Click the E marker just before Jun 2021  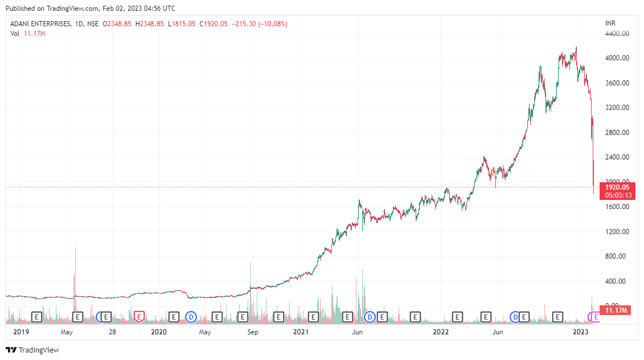(347, 317)
